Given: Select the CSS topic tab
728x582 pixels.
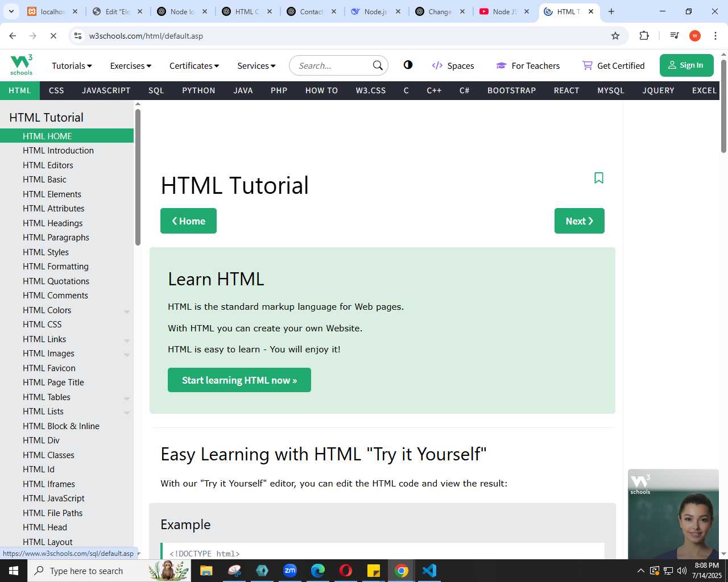Looking at the screenshot, I should click(x=56, y=90).
